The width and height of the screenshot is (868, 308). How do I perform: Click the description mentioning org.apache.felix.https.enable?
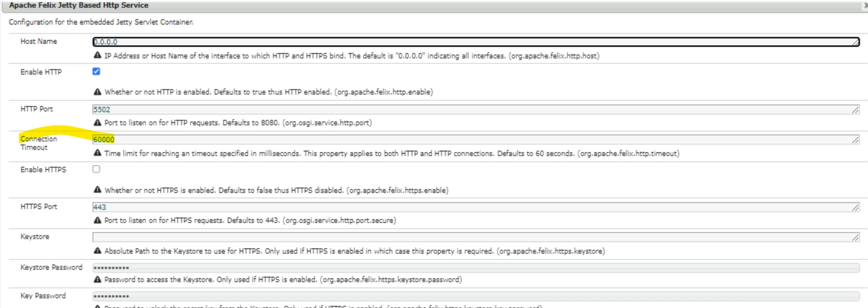pos(276,191)
